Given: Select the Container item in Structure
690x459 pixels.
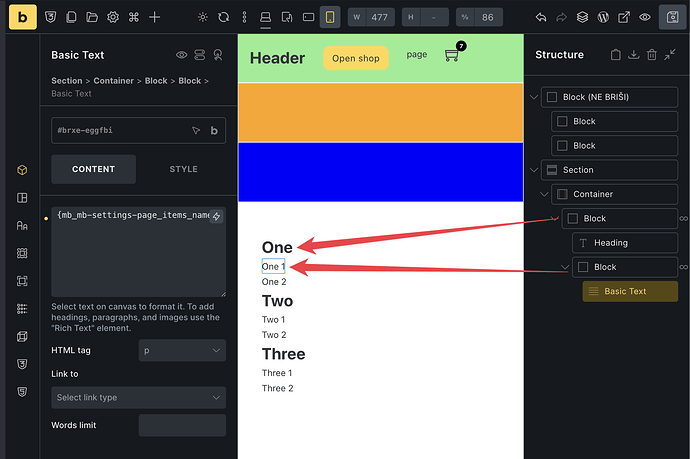Looking at the screenshot, I should pyautogui.click(x=614, y=194).
